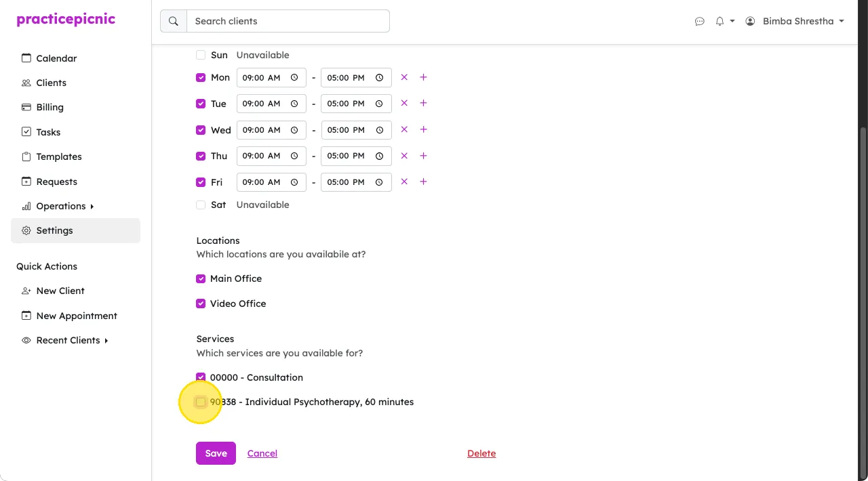
Task: Open clock picker for Thursday start time
Action: (x=294, y=156)
